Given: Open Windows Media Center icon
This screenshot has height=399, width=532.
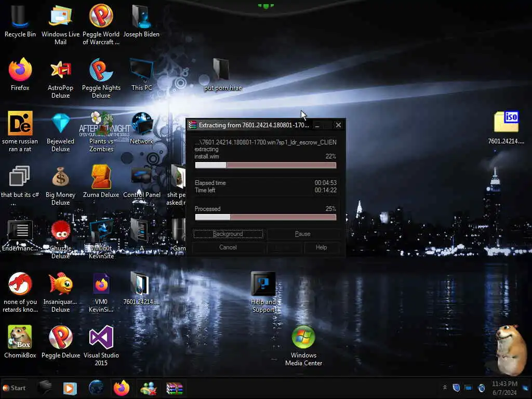Looking at the screenshot, I should (x=303, y=346).
